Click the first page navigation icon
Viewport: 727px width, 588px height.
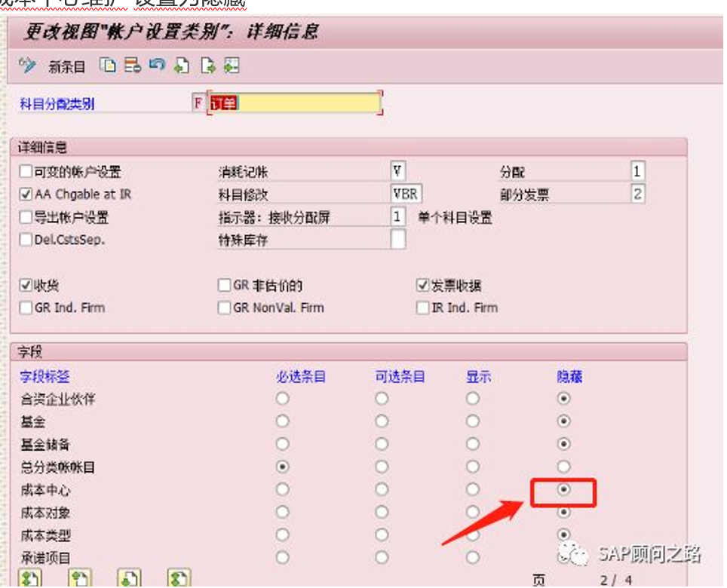[x=29, y=577]
